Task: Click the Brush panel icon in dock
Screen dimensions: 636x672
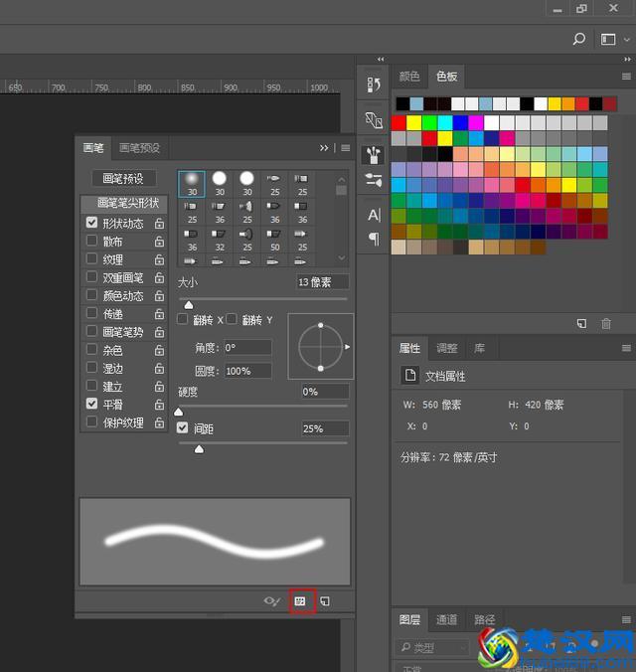Action: [374, 155]
